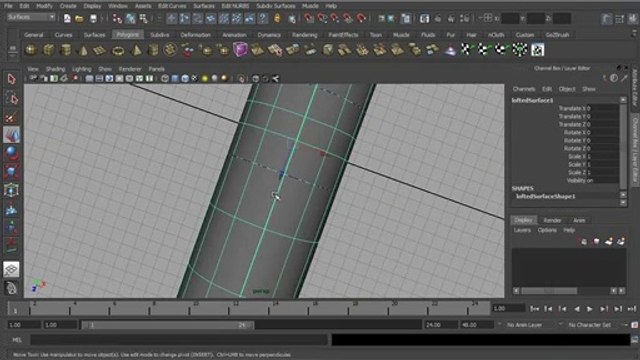This screenshot has height=360, width=640.
Task: Toggle snap to curves magnet
Action: pos(322,18)
